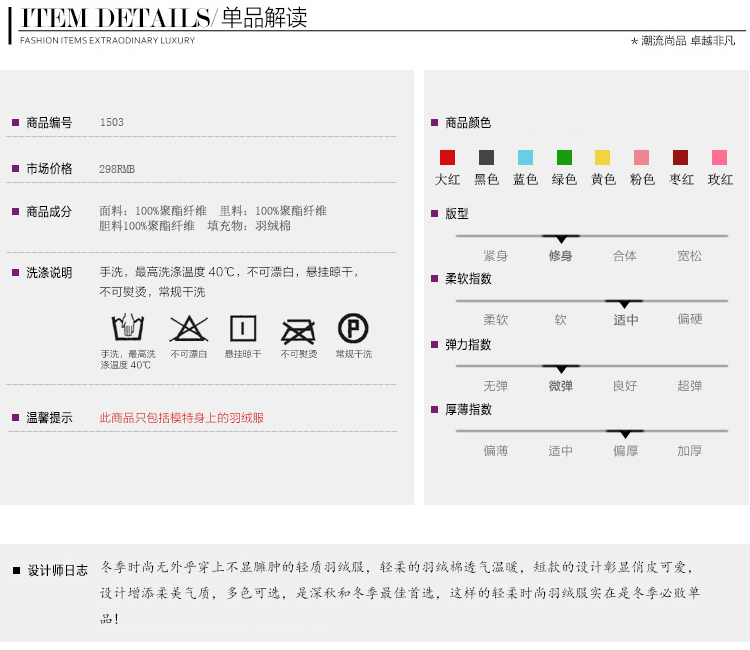Click the 紧身 fit label
The width and height of the screenshot is (750, 650).
496,256
